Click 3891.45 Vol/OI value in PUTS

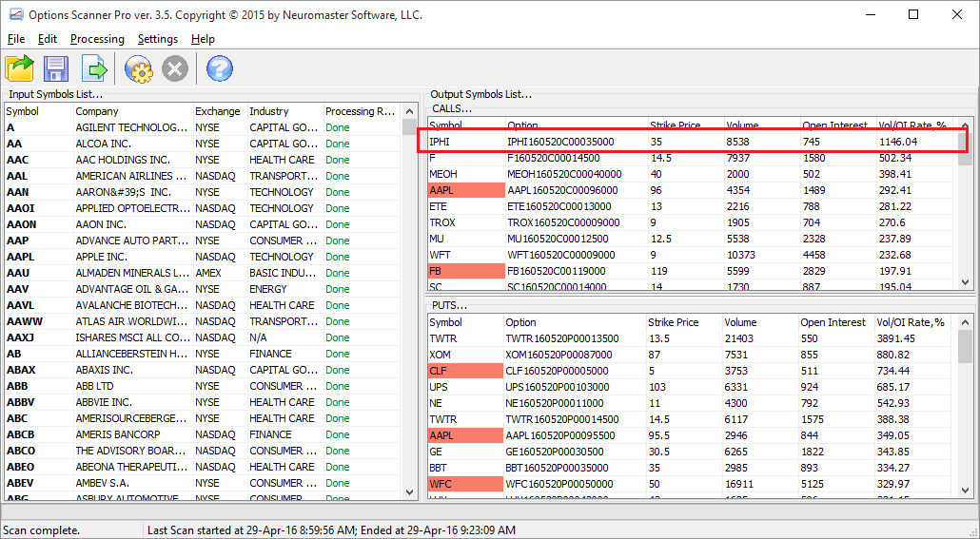point(895,338)
